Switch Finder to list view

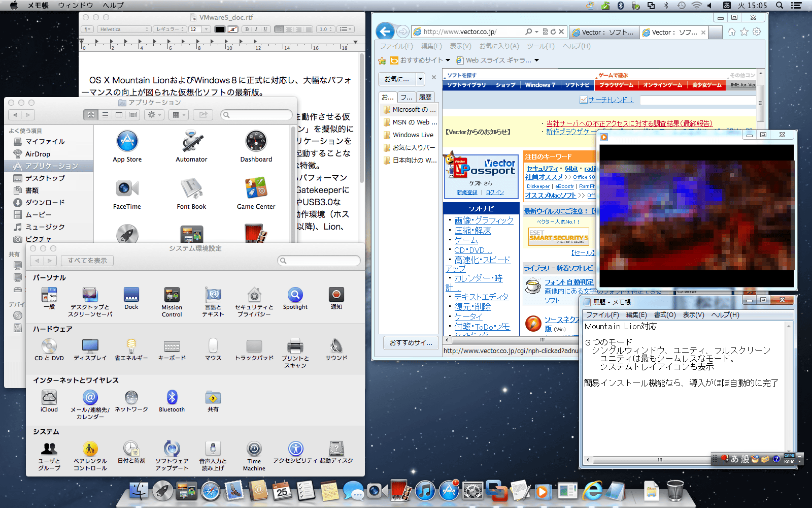pos(105,115)
